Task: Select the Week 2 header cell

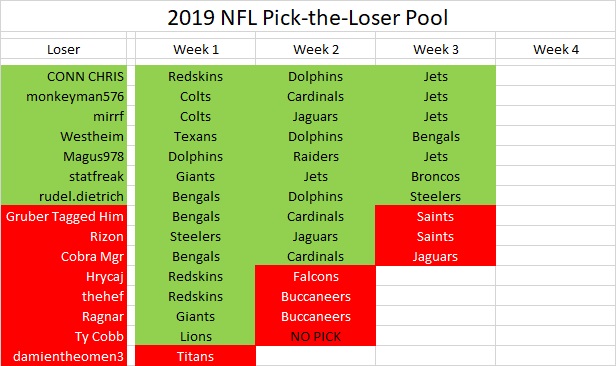Action: point(315,49)
